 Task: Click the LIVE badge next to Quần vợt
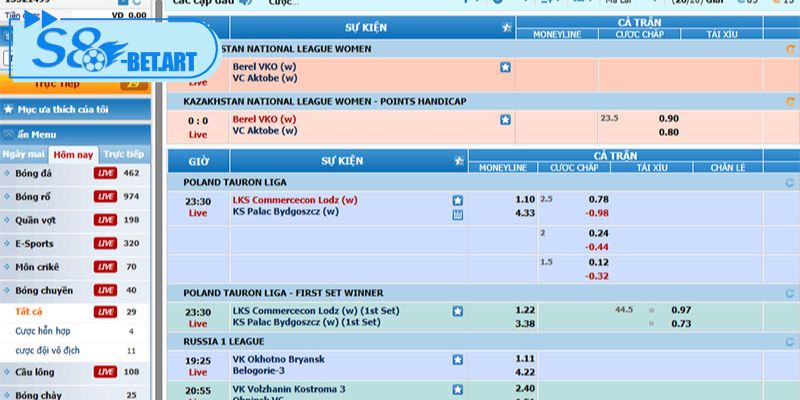(105, 220)
